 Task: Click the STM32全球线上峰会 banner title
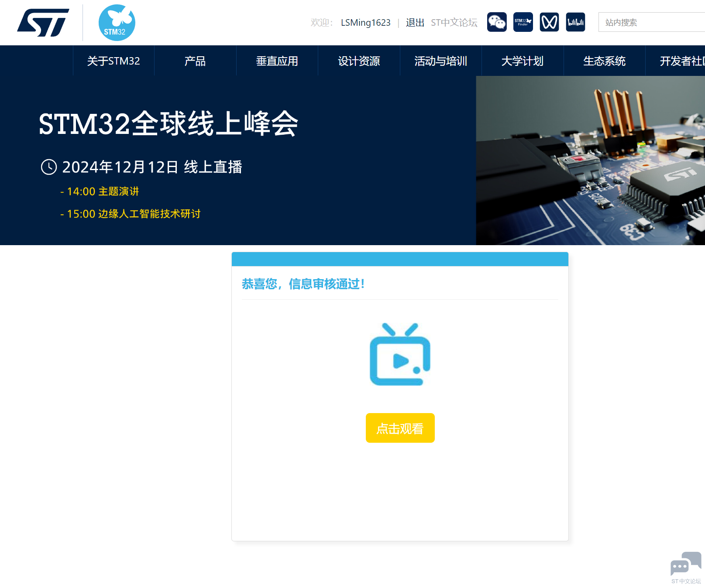coord(169,124)
